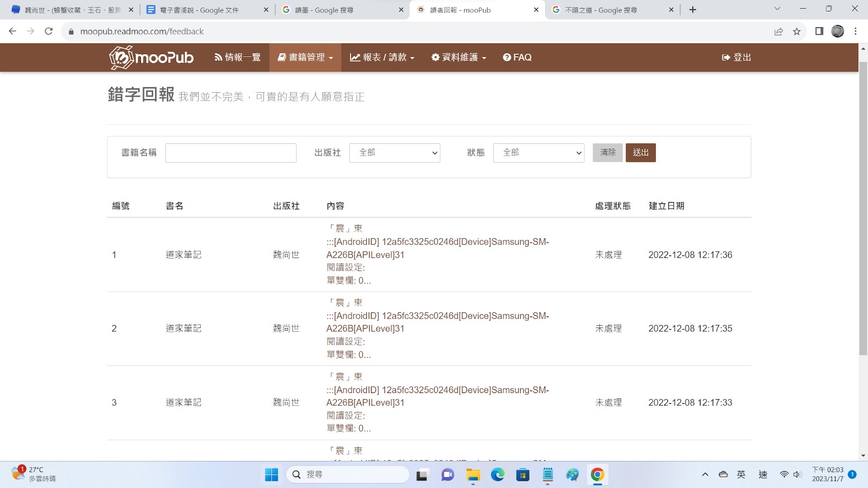Switch input language 英 indicator
This screenshot has height=488, width=868.
pos(741,474)
